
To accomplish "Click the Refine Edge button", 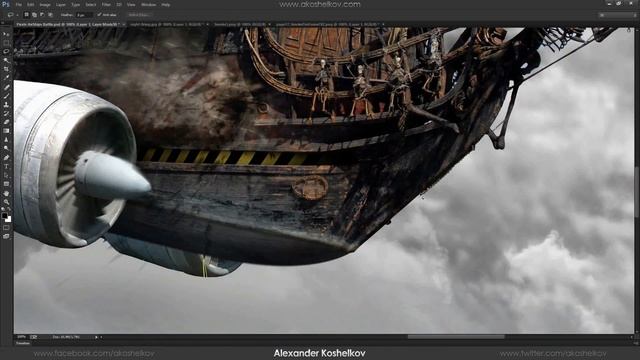I will pyautogui.click(x=140, y=15).
